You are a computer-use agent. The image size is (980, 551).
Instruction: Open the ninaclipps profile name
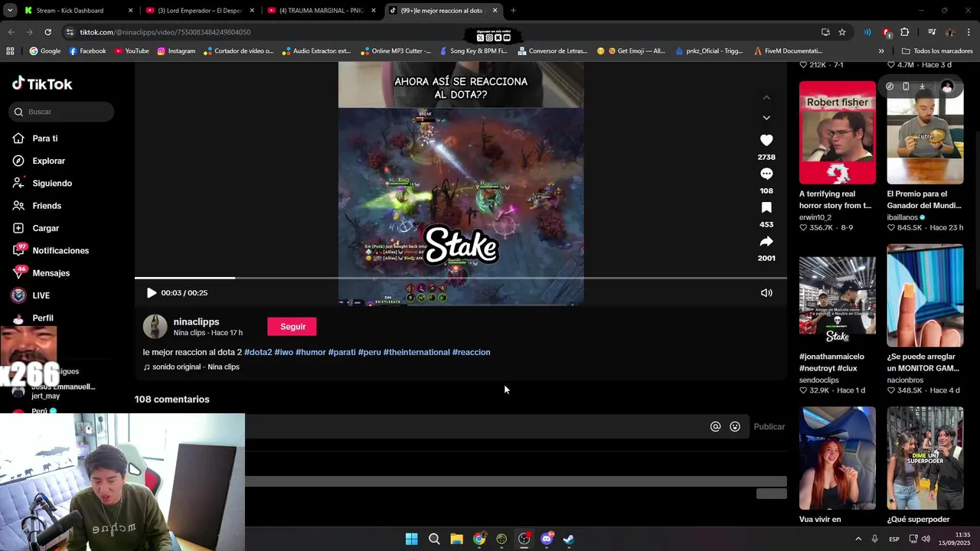coord(196,322)
